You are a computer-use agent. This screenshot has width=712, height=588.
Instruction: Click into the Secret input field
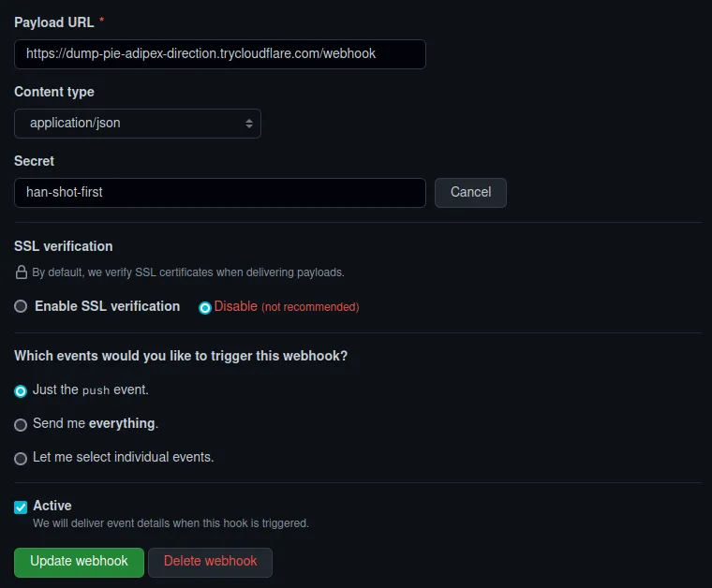click(x=220, y=193)
